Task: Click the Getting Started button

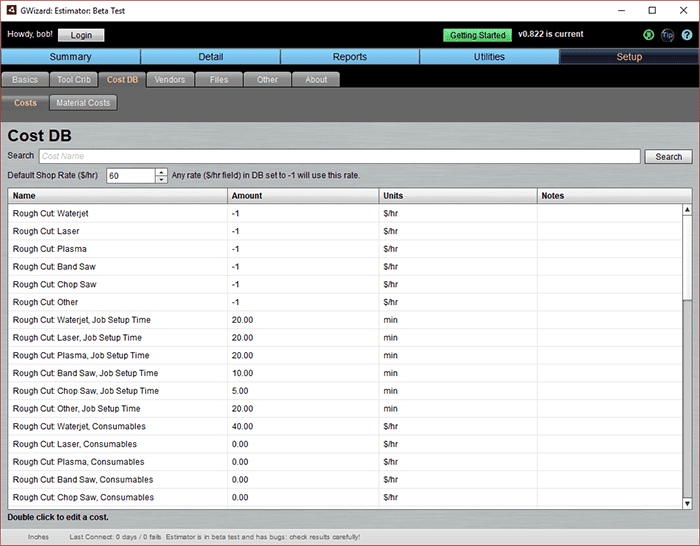Action: [477, 35]
